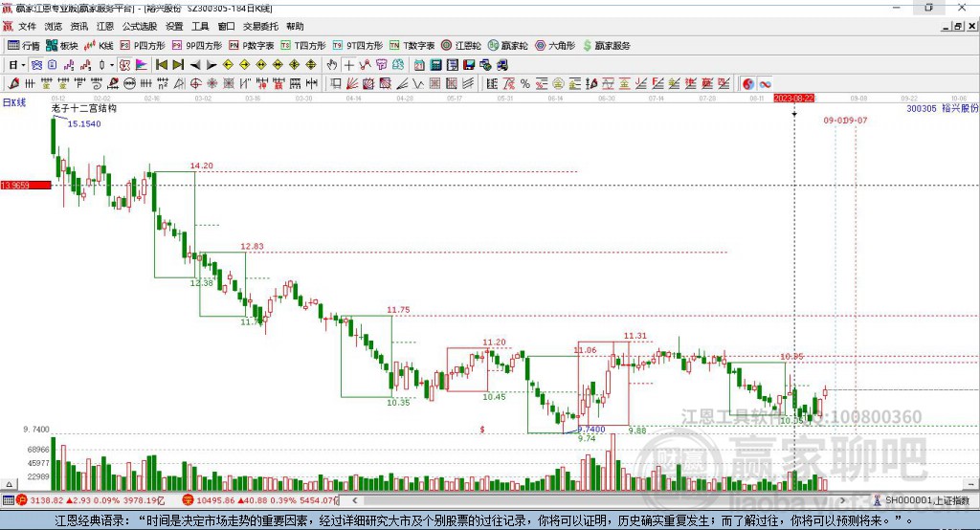Click the 15.1540 high price annotation
This screenshot has width=980, height=530.
click(x=84, y=123)
